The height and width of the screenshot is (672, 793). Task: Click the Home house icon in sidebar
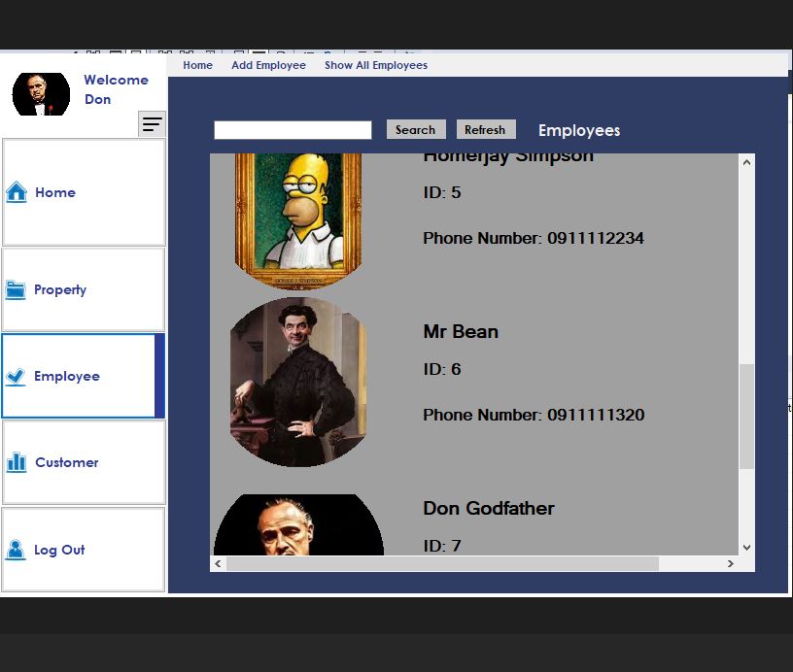pos(17,192)
